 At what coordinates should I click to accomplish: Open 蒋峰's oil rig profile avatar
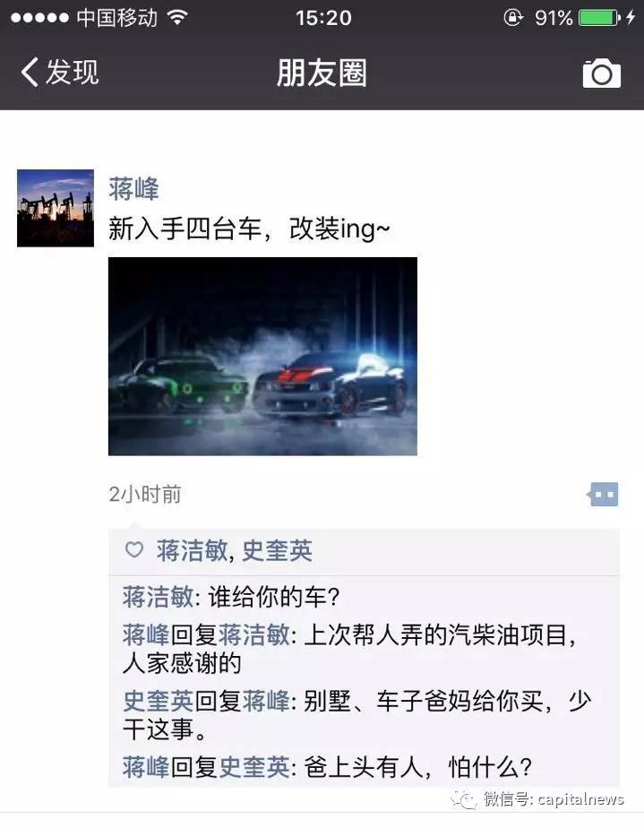pos(56,208)
